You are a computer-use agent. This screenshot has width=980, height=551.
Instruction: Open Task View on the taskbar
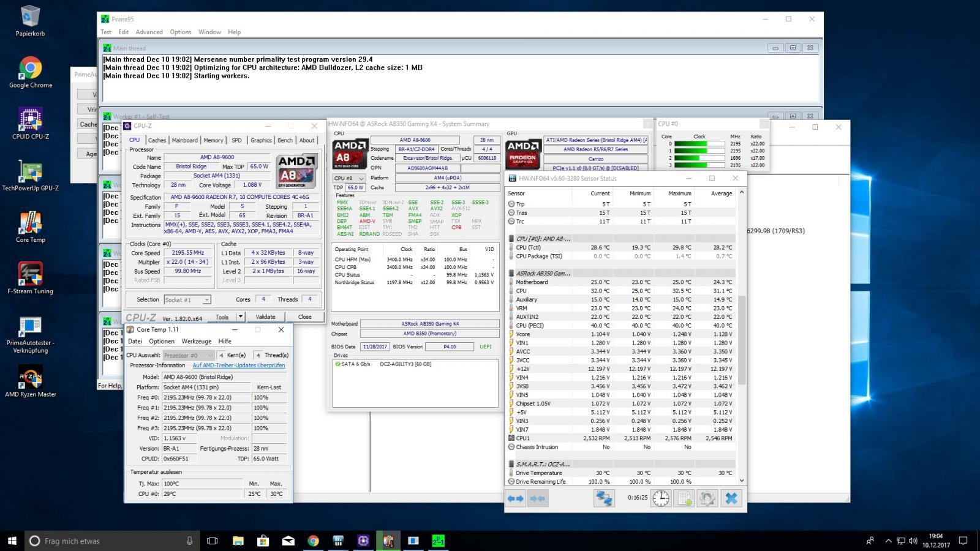[x=213, y=541]
